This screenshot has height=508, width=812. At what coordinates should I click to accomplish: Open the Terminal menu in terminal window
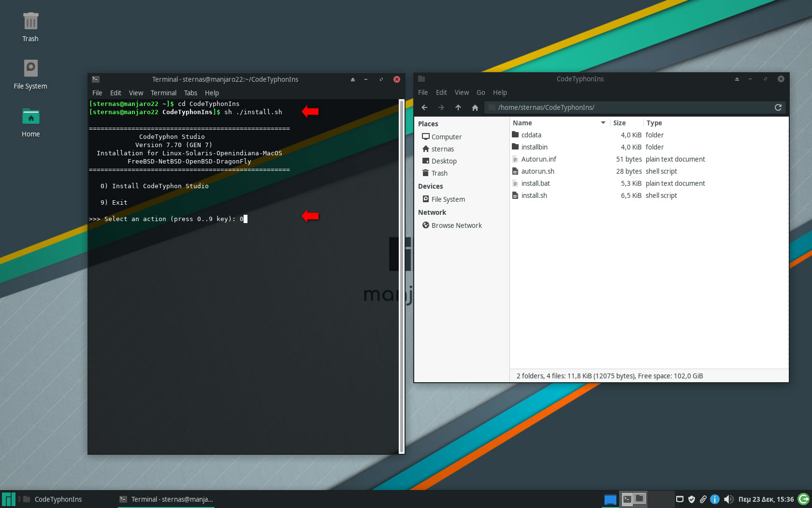click(163, 93)
